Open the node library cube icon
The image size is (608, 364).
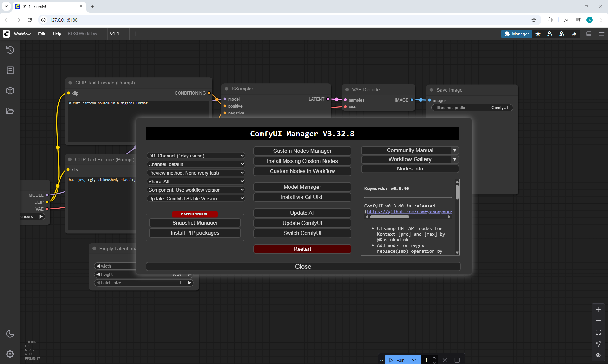pos(10,91)
